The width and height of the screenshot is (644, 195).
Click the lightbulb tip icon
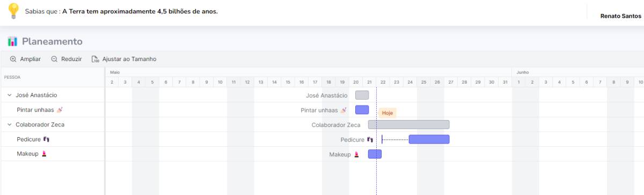[x=14, y=11]
